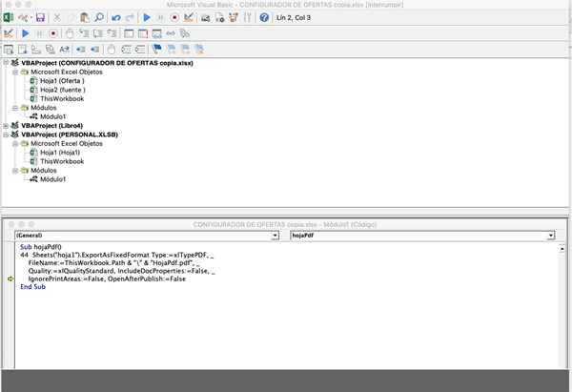Open the Object Browser icon

pos(234,17)
